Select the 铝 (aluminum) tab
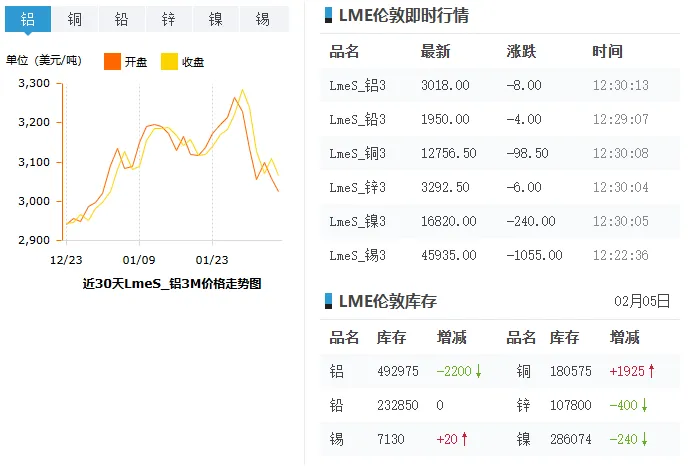The width and height of the screenshot is (691, 467). [x=28, y=19]
